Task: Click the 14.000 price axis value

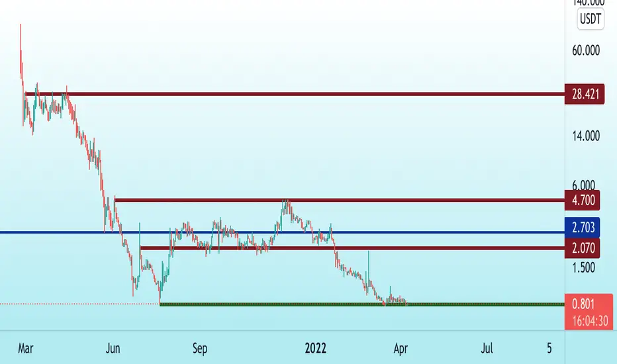Action: (586, 136)
